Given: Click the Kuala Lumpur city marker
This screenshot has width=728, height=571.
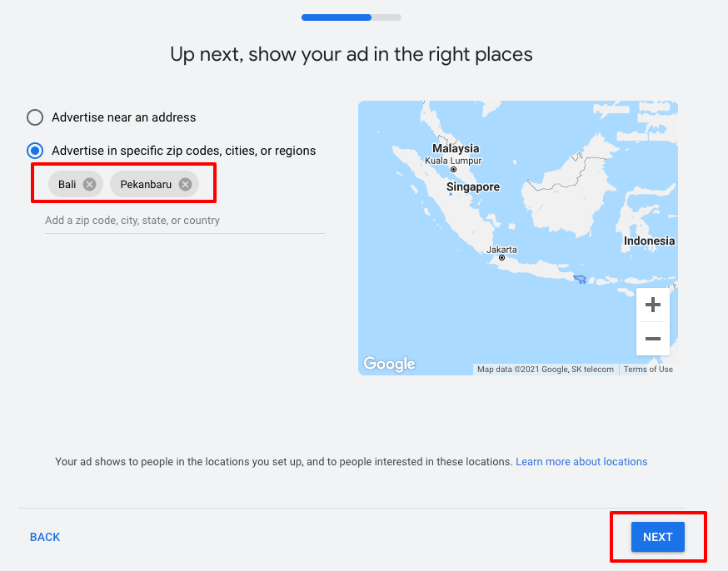Looking at the screenshot, I should point(453,169).
